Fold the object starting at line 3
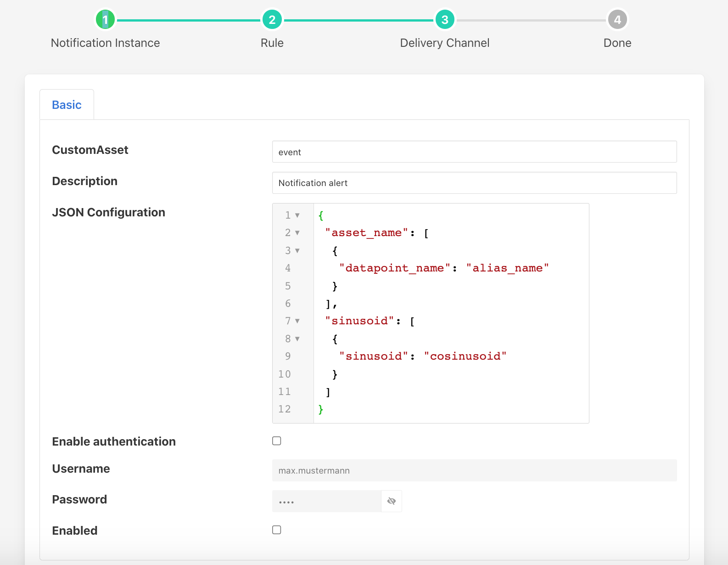Viewport: 728px width, 565px height. coord(297,251)
